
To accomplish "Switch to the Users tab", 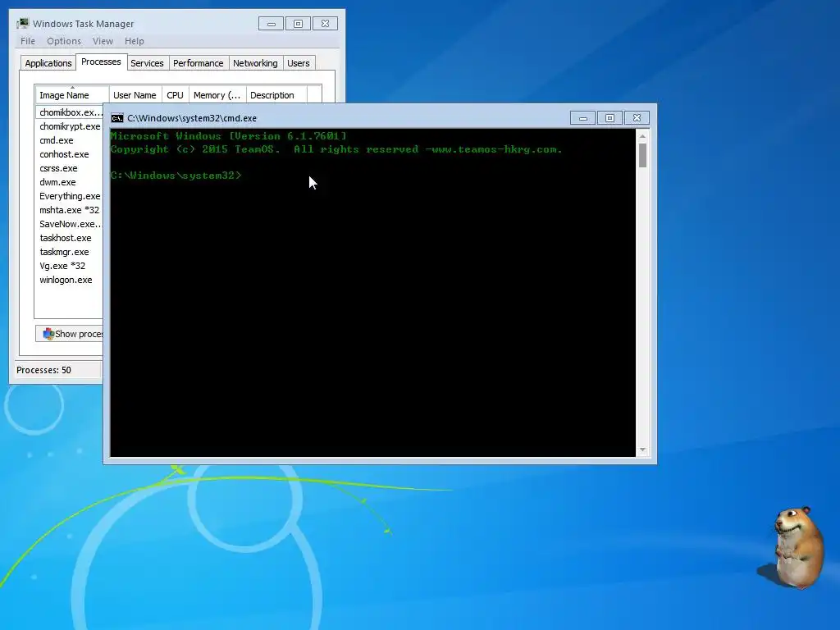I will (x=298, y=63).
